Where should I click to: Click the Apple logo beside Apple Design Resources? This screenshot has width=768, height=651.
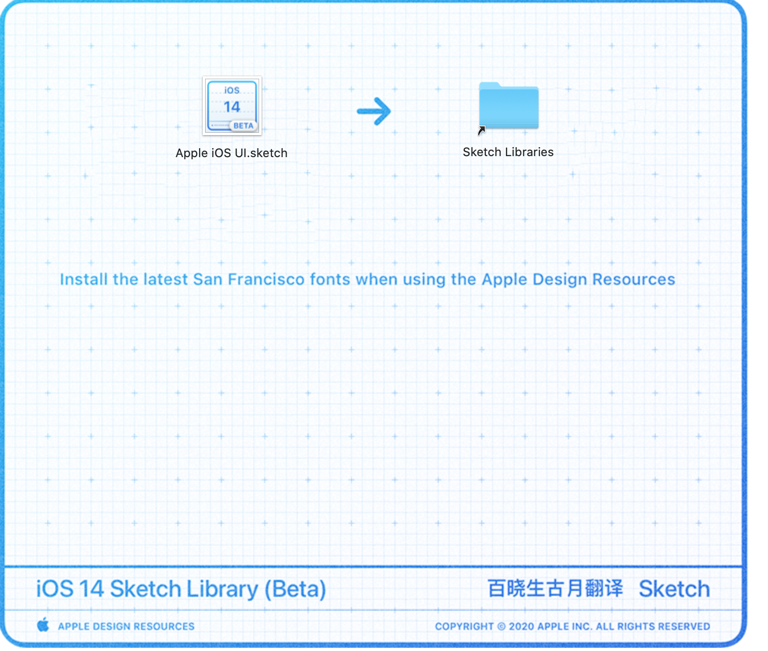coord(43,625)
